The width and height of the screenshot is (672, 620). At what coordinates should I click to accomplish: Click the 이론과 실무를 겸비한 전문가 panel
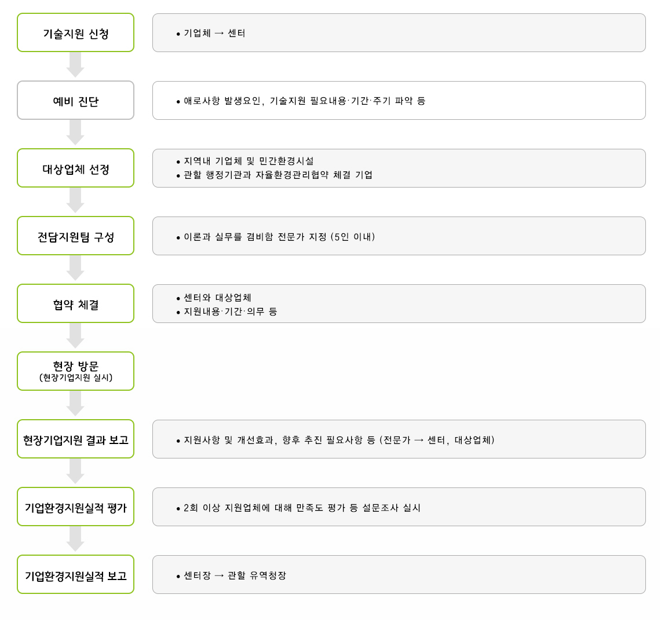[399, 236]
